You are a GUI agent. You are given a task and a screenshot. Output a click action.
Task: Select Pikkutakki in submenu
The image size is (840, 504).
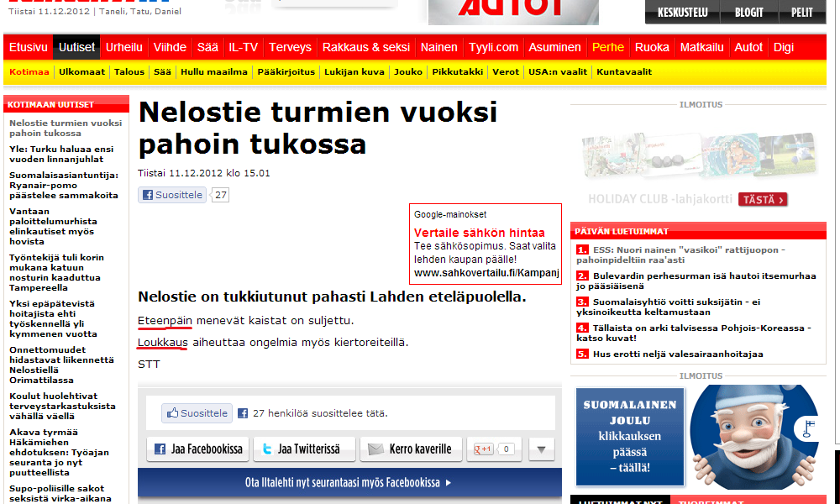pyautogui.click(x=458, y=71)
